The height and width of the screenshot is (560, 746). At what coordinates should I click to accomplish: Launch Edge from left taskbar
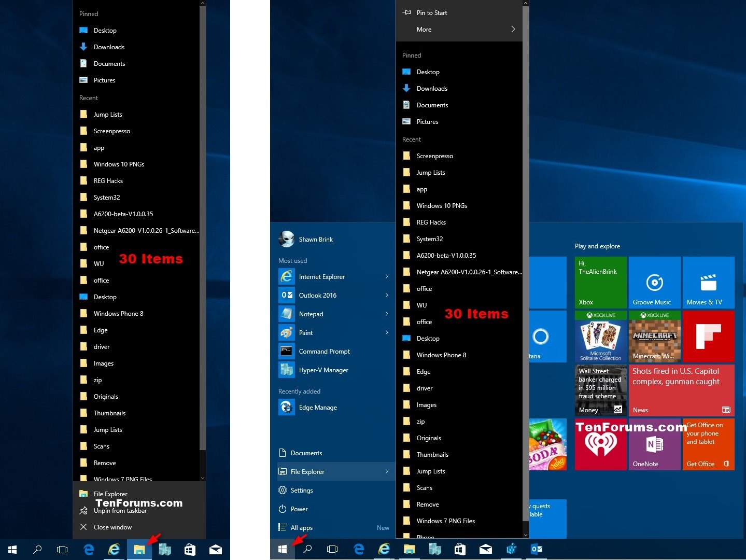click(89, 550)
